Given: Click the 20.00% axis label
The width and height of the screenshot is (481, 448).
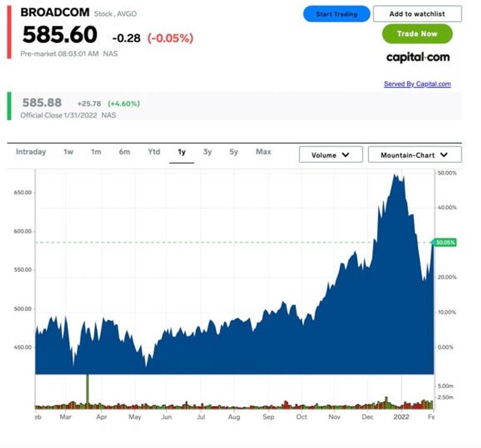Looking at the screenshot, I should pyautogui.click(x=447, y=277).
